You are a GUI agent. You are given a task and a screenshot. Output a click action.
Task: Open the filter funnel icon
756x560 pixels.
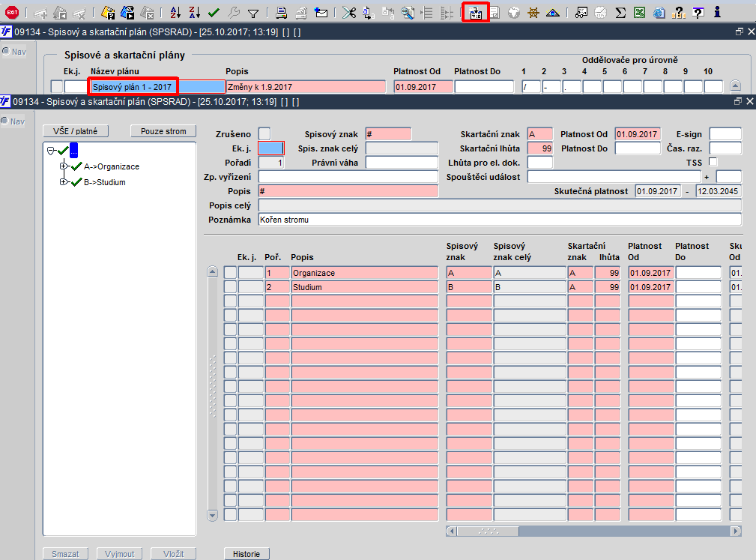pos(253,13)
